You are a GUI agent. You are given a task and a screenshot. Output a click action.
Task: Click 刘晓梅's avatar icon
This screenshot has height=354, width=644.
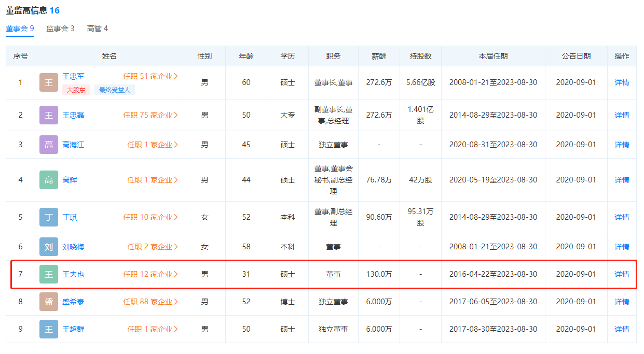click(x=49, y=247)
